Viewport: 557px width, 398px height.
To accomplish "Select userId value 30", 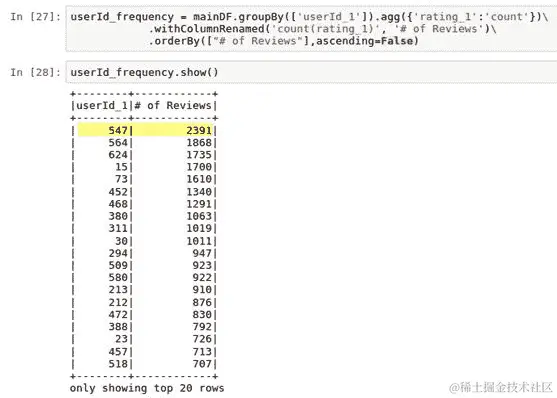I will [121, 241].
